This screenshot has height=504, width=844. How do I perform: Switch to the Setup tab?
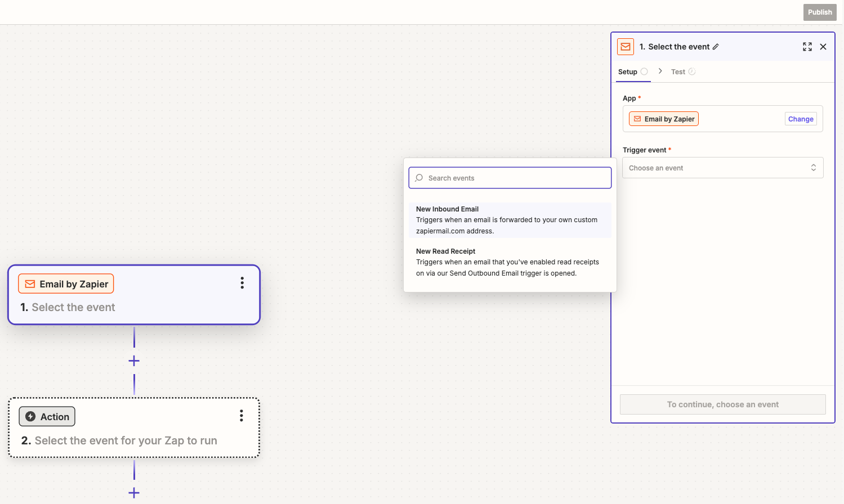coord(627,72)
